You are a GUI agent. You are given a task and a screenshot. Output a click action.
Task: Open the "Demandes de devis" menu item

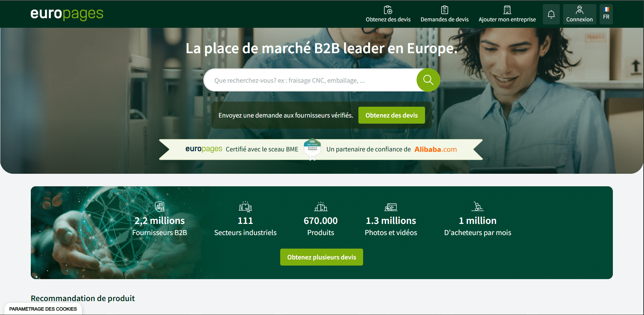[x=444, y=19]
